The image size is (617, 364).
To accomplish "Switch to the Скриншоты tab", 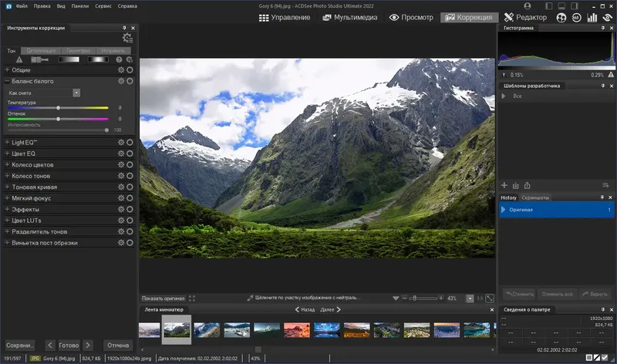I will [535, 197].
